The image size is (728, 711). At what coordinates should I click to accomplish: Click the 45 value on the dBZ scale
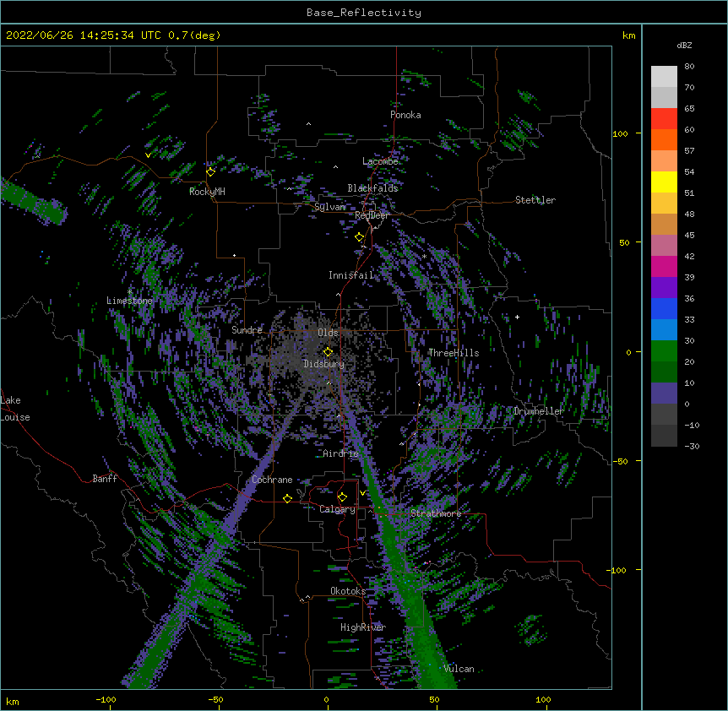[x=689, y=236]
